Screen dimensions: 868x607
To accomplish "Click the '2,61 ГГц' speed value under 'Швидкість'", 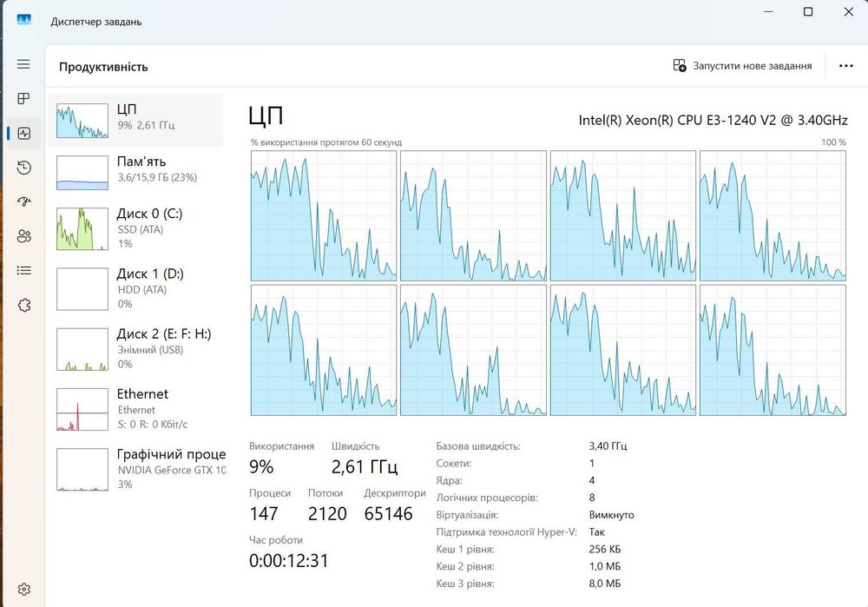I will pyautogui.click(x=365, y=467).
